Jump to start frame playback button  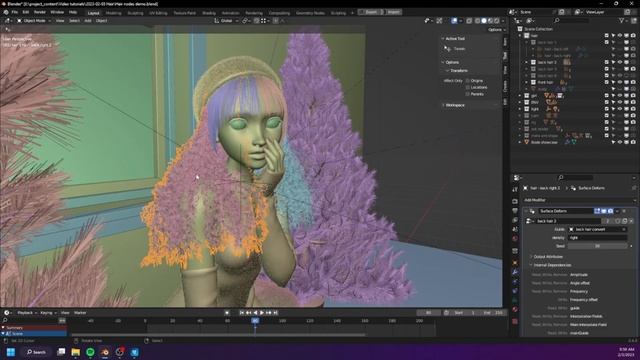242,313
